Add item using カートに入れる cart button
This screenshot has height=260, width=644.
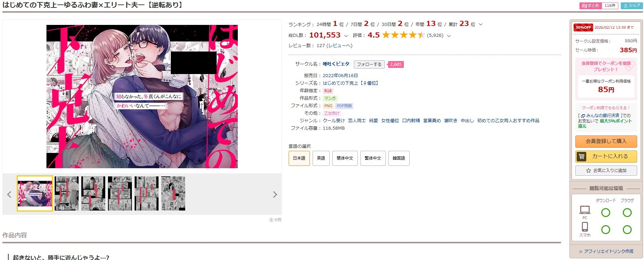coord(606,156)
